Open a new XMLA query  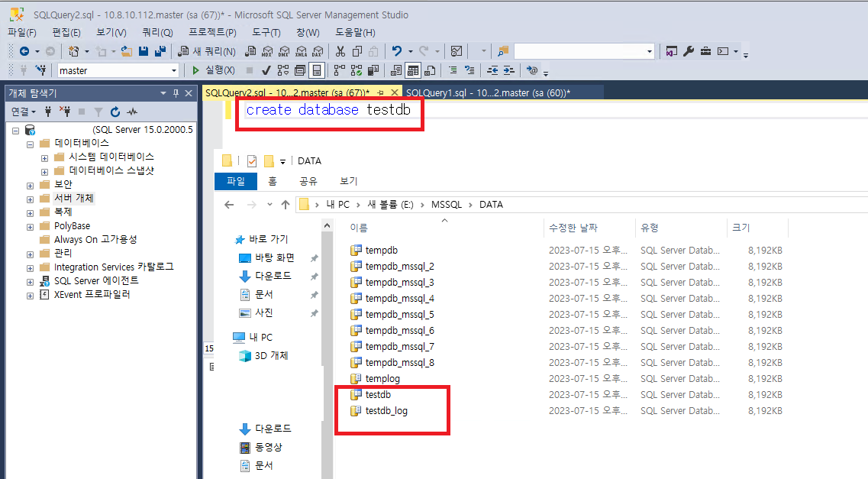pyautogui.click(x=301, y=51)
